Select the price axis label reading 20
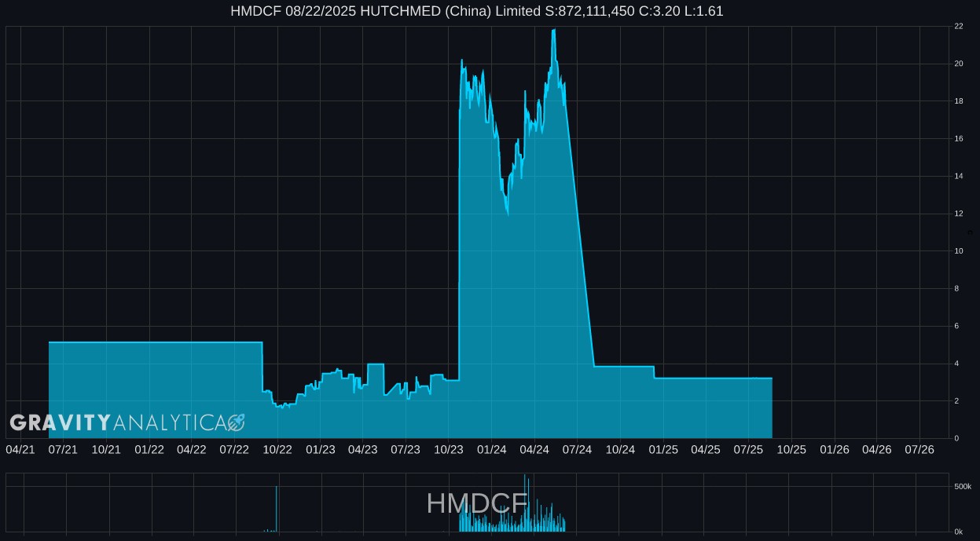Image resolution: width=980 pixels, height=541 pixels. click(959, 64)
